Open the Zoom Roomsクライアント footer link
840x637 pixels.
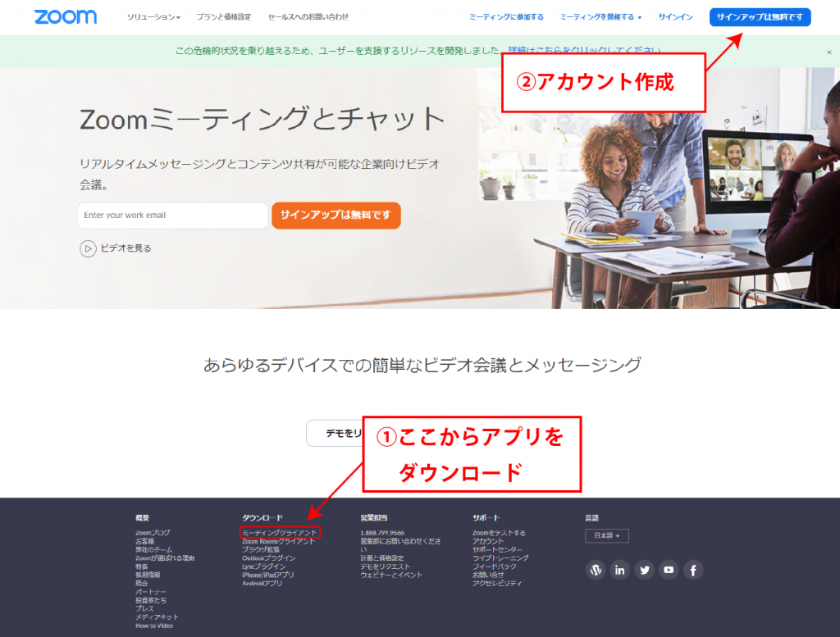pos(279,541)
